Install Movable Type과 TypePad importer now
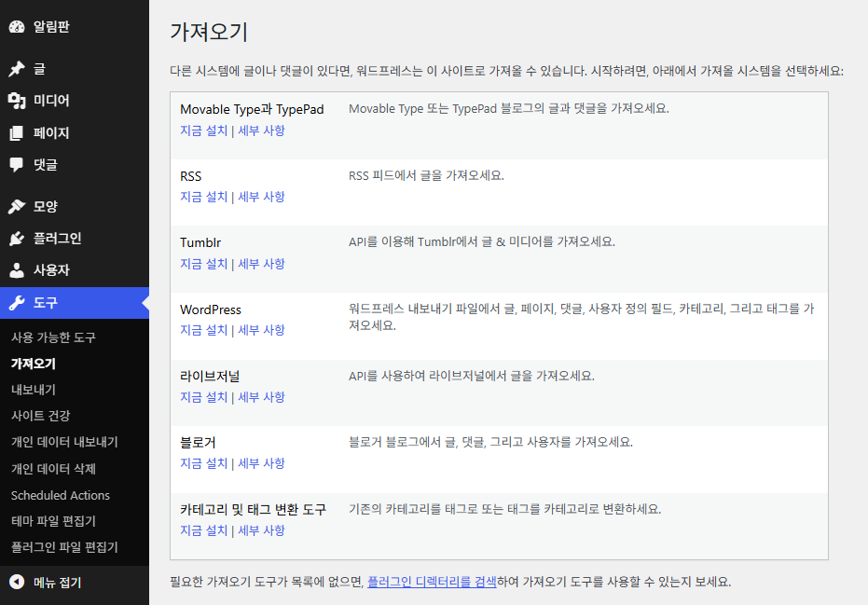The height and width of the screenshot is (605, 868). [203, 131]
